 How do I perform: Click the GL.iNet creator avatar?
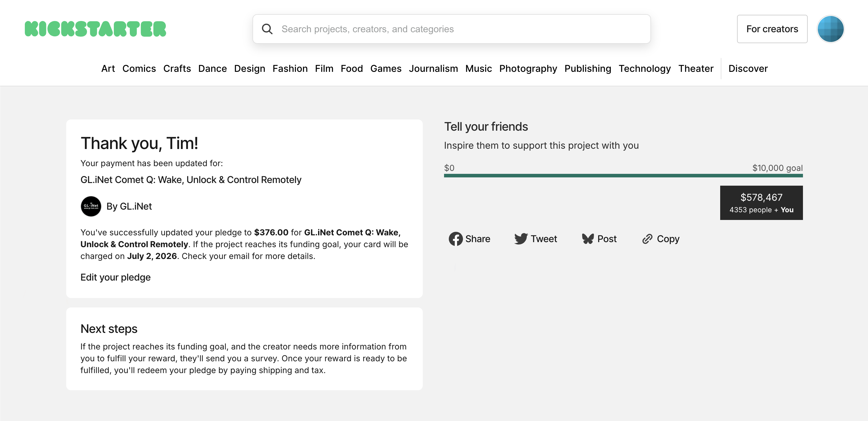pyautogui.click(x=91, y=206)
